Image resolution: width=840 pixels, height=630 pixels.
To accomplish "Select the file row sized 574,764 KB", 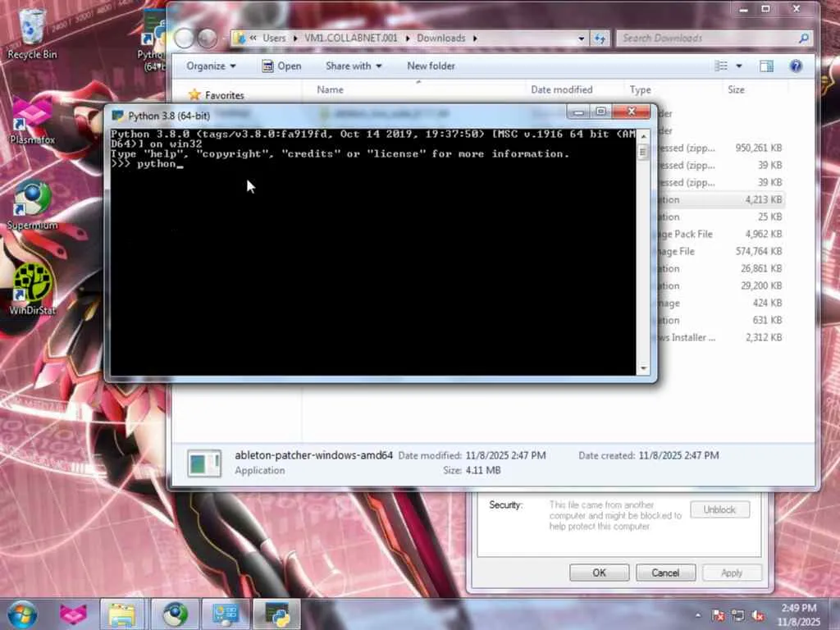I will 719,251.
